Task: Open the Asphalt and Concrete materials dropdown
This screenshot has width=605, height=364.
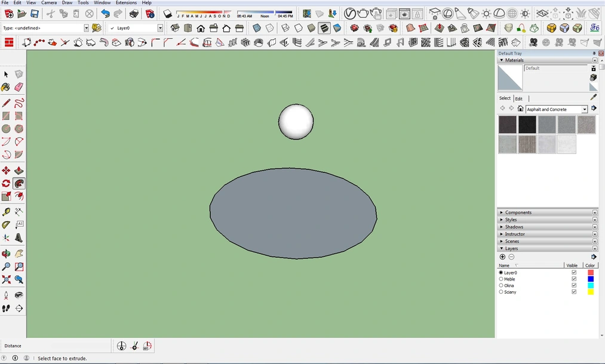Action: point(584,109)
